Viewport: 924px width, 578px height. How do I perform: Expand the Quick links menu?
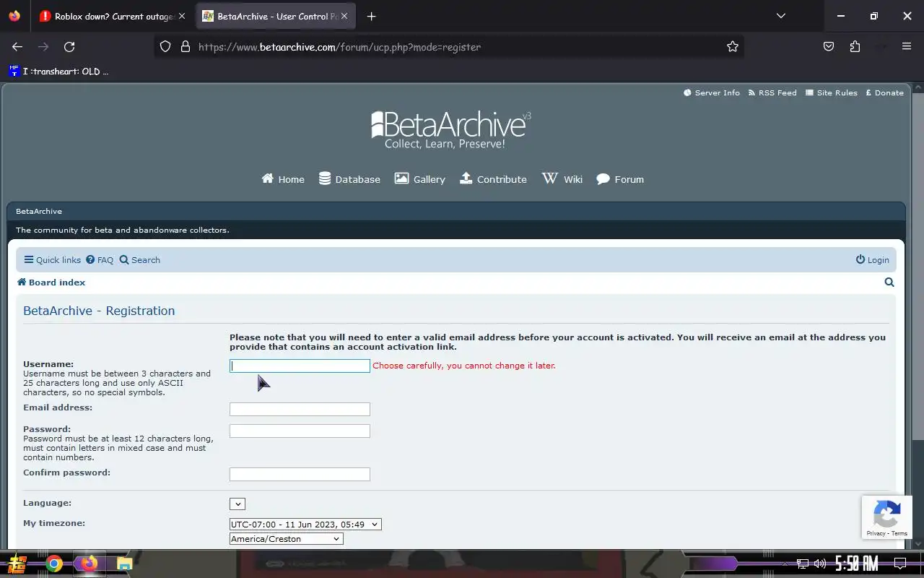[52, 260]
